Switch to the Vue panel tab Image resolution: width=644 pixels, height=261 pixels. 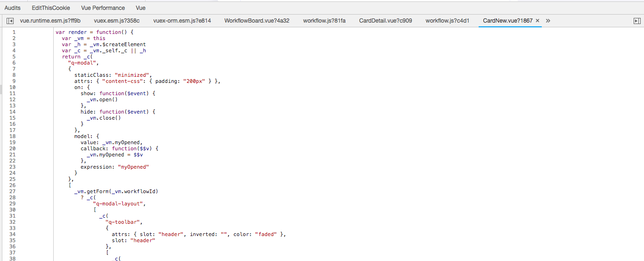[x=140, y=8]
